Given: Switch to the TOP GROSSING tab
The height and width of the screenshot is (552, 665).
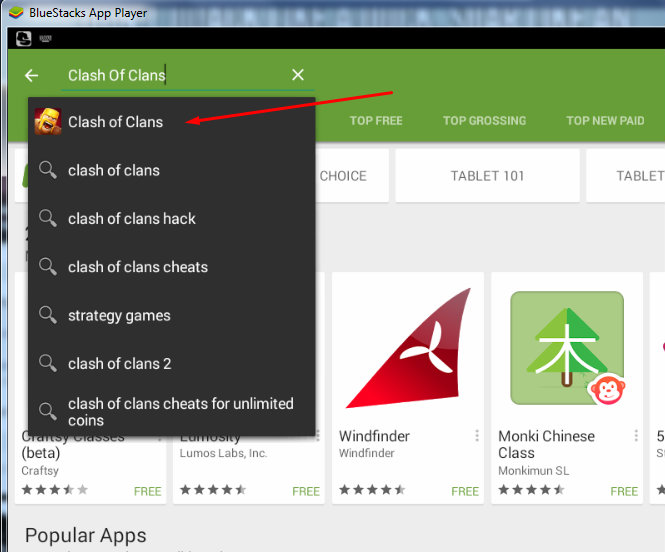Looking at the screenshot, I should click(484, 121).
